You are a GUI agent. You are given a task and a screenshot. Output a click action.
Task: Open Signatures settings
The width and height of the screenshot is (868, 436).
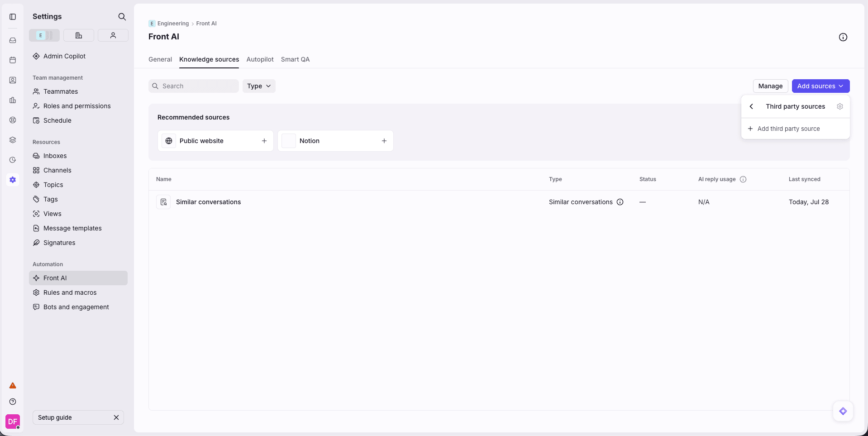tap(78, 243)
